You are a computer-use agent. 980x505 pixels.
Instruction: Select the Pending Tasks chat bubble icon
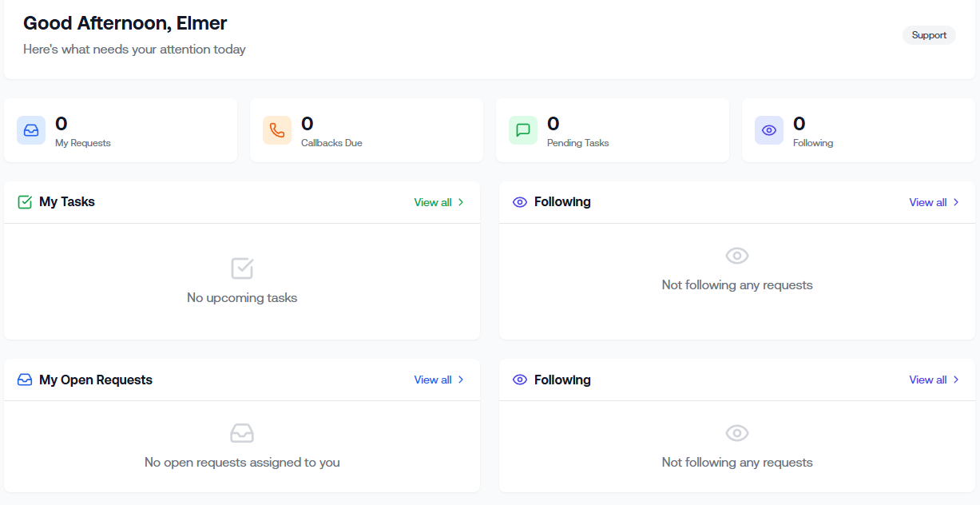[x=523, y=130]
